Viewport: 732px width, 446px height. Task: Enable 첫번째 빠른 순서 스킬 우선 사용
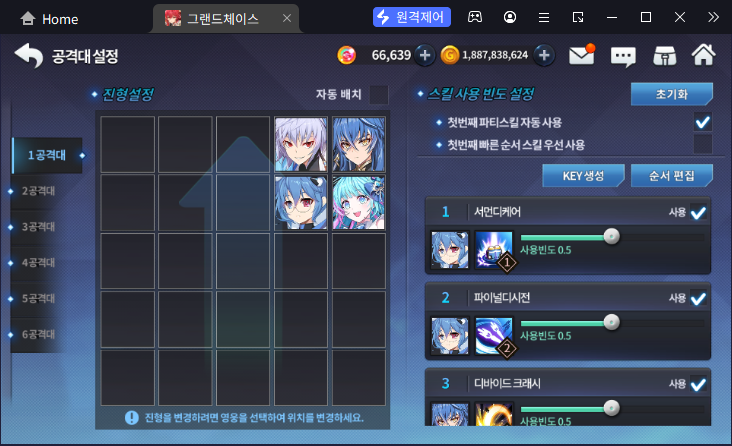[x=703, y=144]
